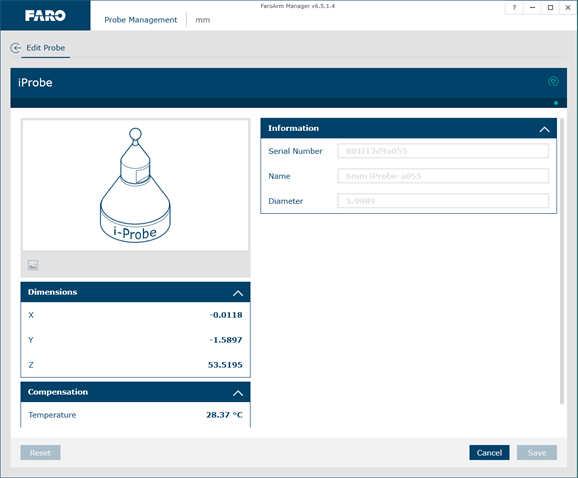Click the mm units label
This screenshot has height=478, width=578.
pyautogui.click(x=203, y=20)
